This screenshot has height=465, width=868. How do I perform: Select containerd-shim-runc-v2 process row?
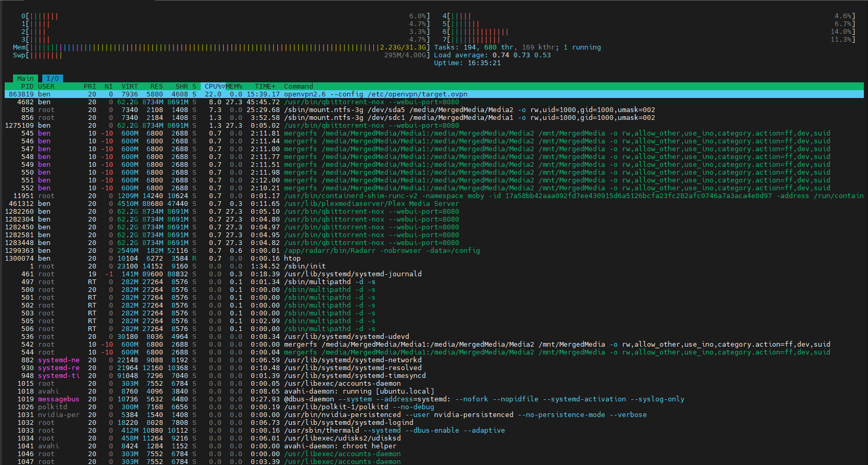click(x=434, y=196)
